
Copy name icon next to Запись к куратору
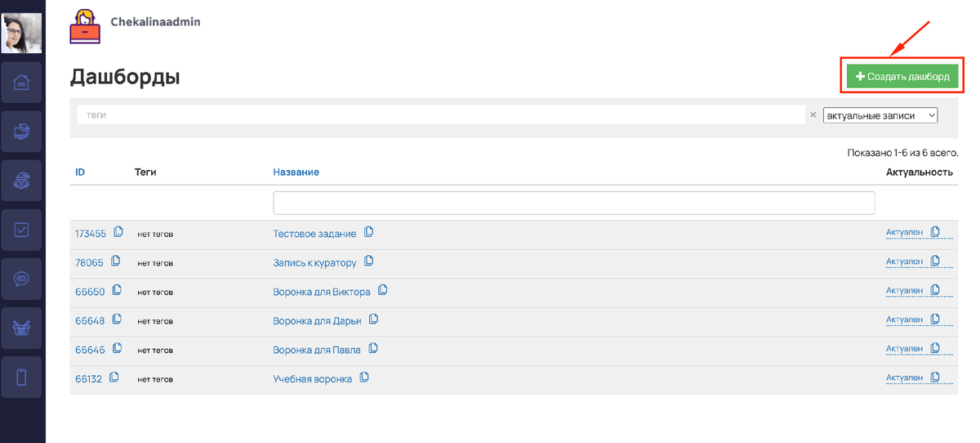[369, 262]
